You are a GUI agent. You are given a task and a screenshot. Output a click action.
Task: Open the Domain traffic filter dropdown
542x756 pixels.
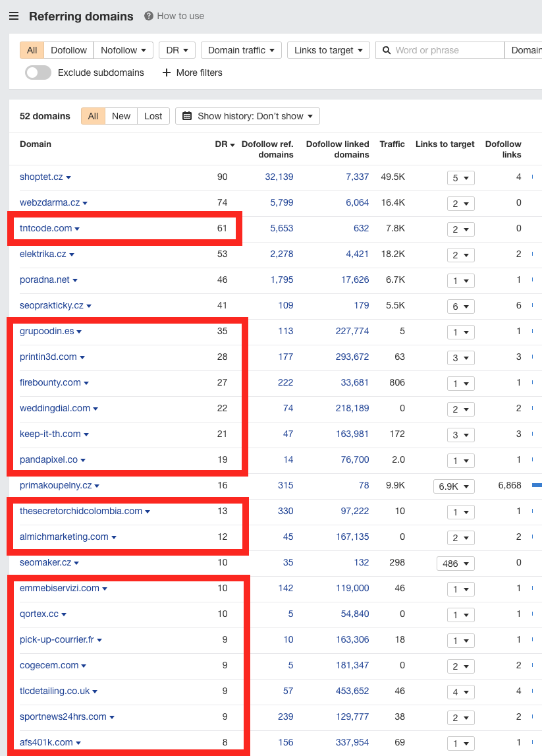click(241, 50)
